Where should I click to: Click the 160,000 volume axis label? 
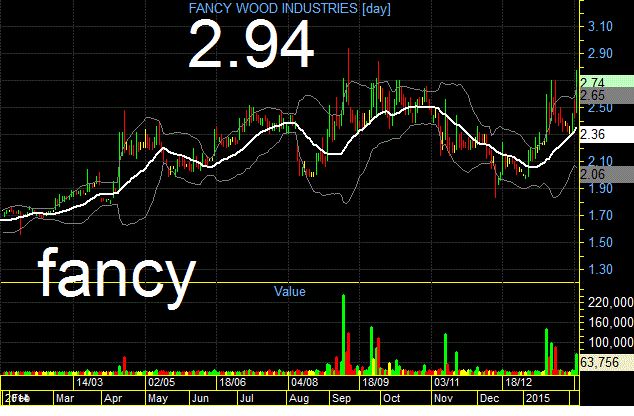(x=610, y=322)
